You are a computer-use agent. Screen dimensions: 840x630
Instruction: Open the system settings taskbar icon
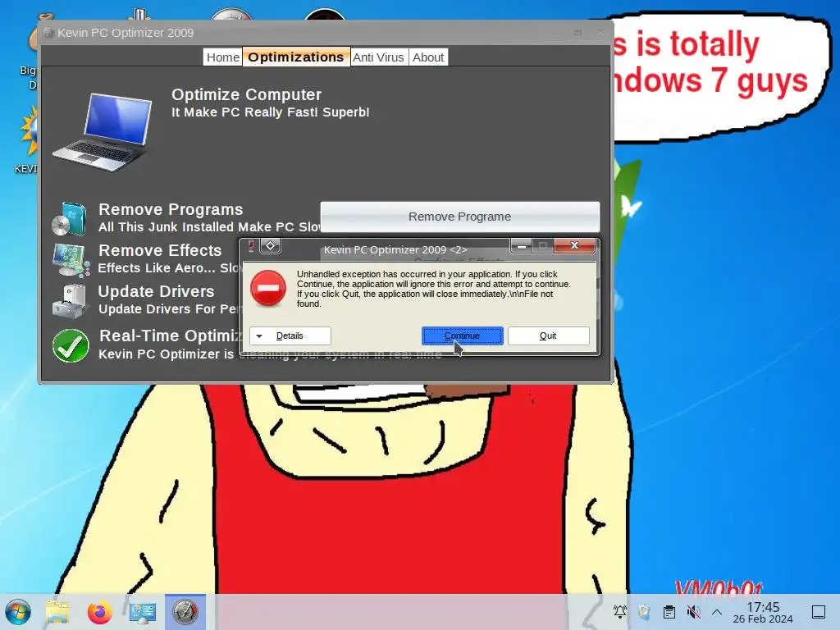click(x=143, y=612)
